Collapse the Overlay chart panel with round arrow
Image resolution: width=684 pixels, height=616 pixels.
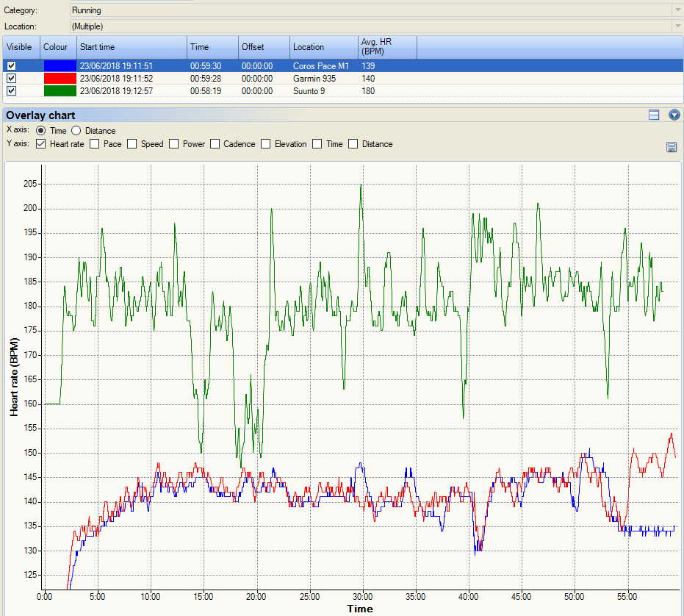click(674, 115)
